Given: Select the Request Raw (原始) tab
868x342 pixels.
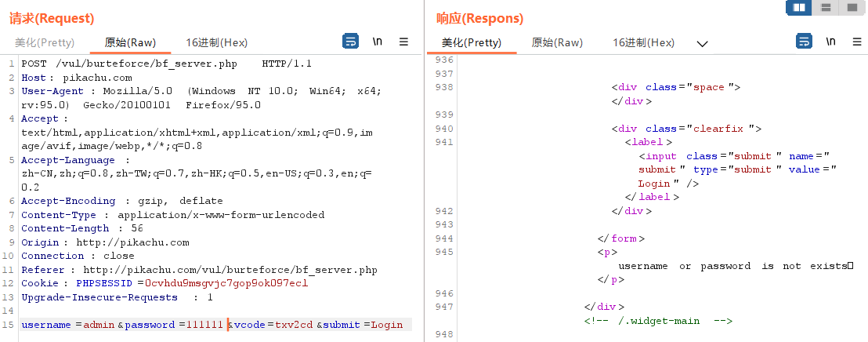Looking at the screenshot, I should [x=130, y=42].
